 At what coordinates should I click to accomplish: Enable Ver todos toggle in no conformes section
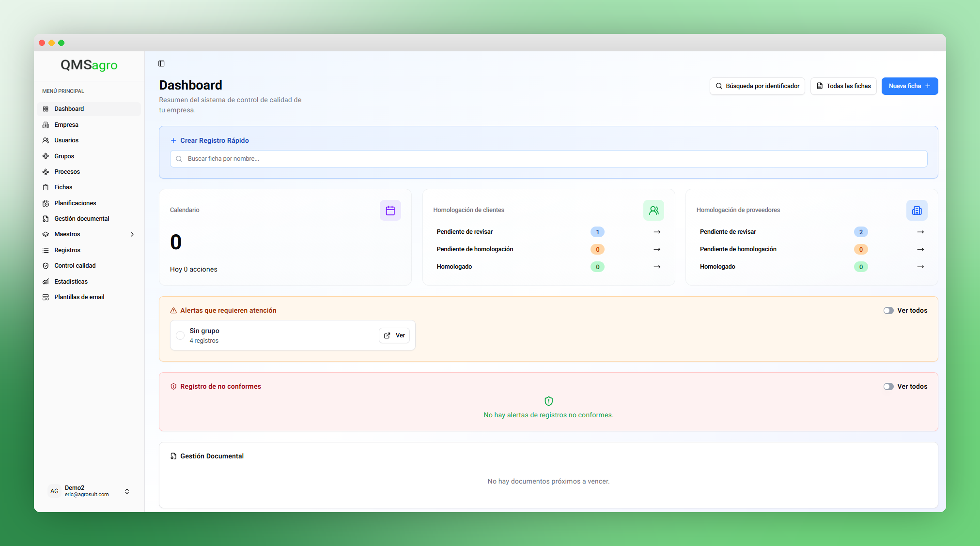click(888, 387)
